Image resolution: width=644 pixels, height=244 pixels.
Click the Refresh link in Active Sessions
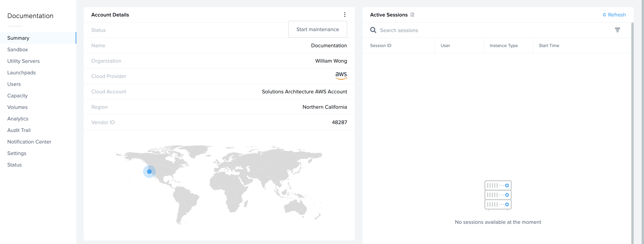[614, 14]
